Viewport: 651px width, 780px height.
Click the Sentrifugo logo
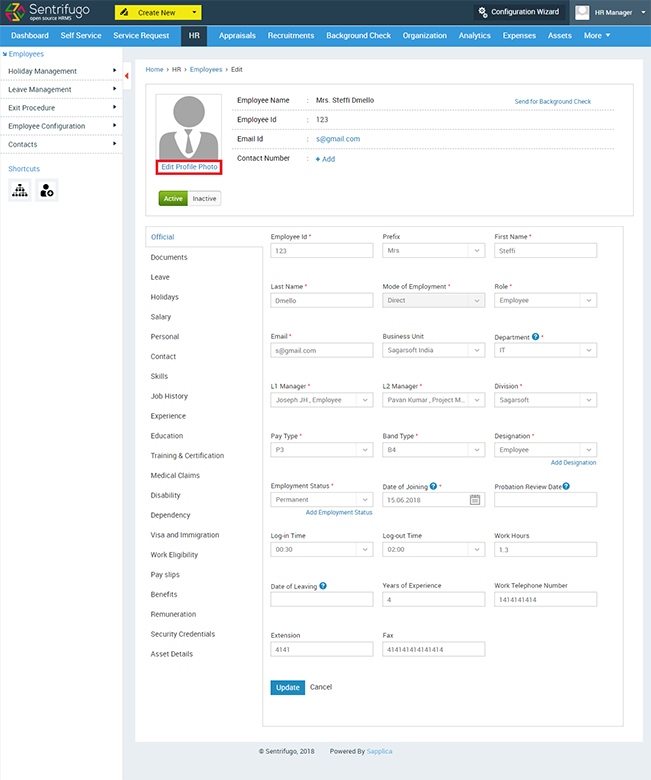[48, 12]
